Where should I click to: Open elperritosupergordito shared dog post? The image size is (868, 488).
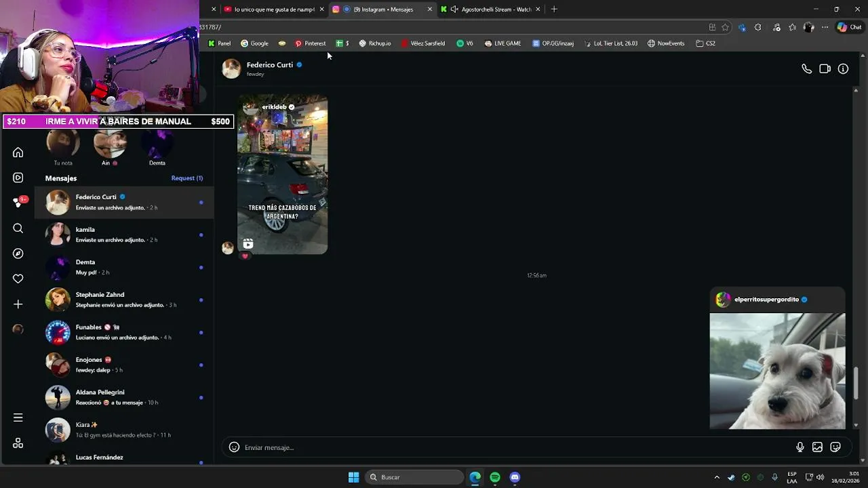click(x=777, y=358)
